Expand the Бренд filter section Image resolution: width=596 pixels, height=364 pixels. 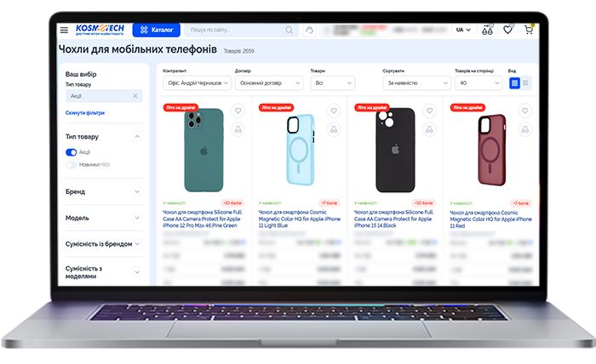(103, 191)
